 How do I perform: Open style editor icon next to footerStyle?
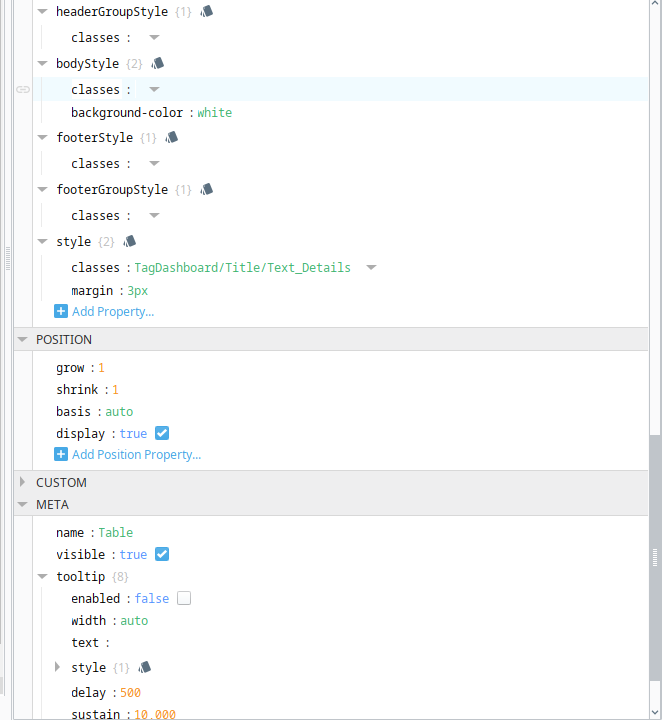pyautogui.click(x=172, y=137)
